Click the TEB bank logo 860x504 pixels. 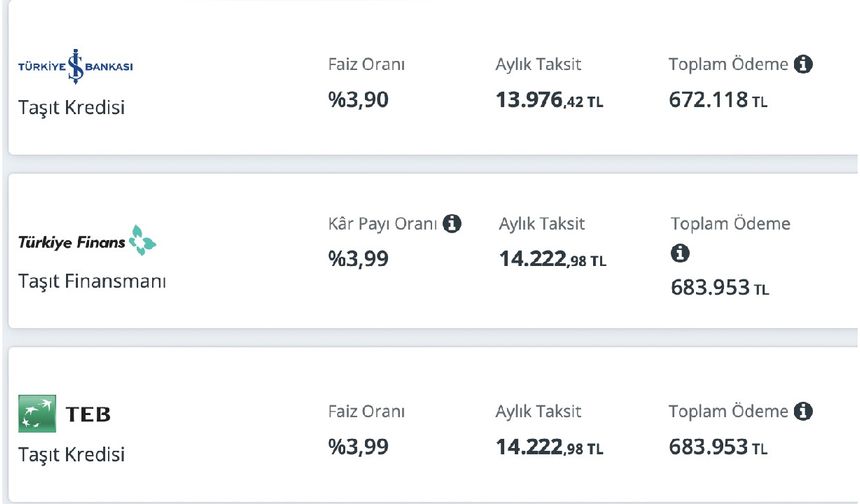[x=65, y=413]
